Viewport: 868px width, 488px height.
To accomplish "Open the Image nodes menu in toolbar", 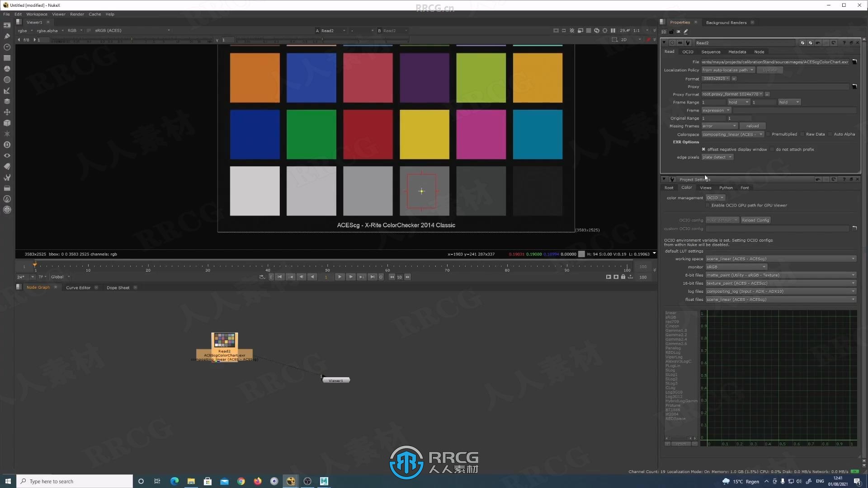I will pos(7,25).
